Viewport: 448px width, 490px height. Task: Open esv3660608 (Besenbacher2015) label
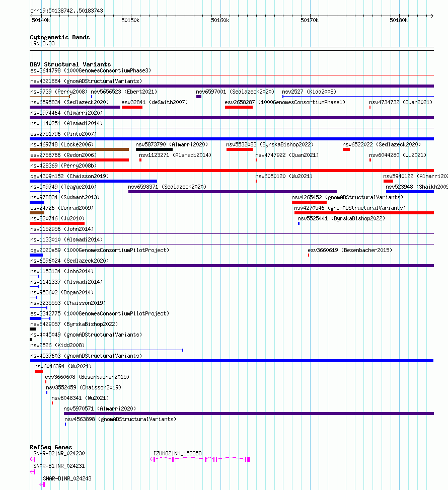[87, 377]
